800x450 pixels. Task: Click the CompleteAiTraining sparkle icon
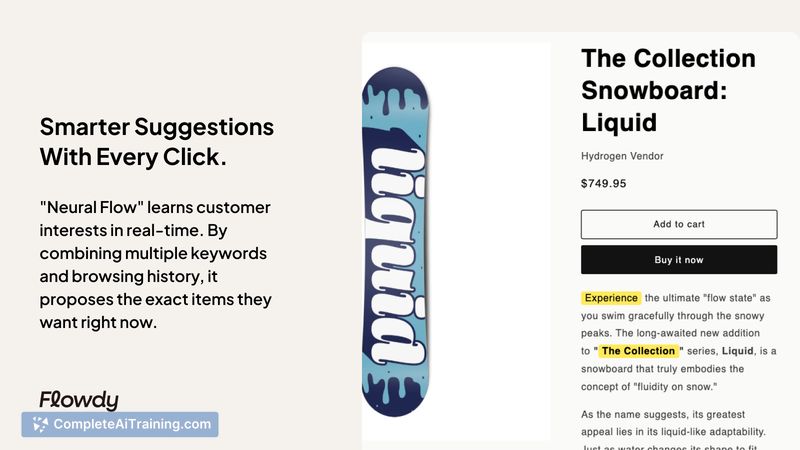pos(39,424)
